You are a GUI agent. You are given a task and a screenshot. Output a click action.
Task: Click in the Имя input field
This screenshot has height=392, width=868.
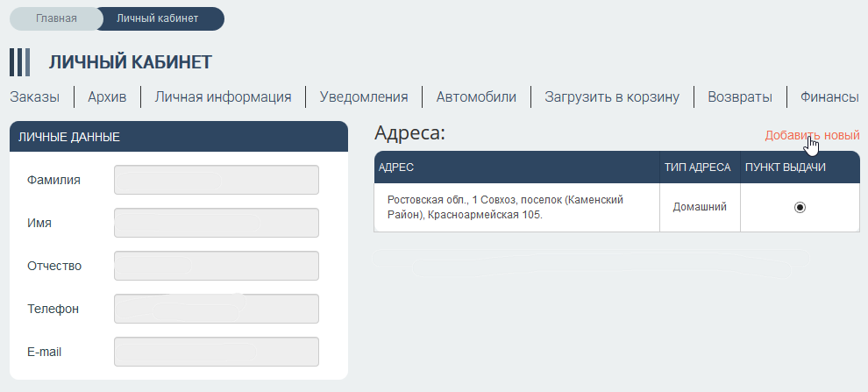[217, 223]
